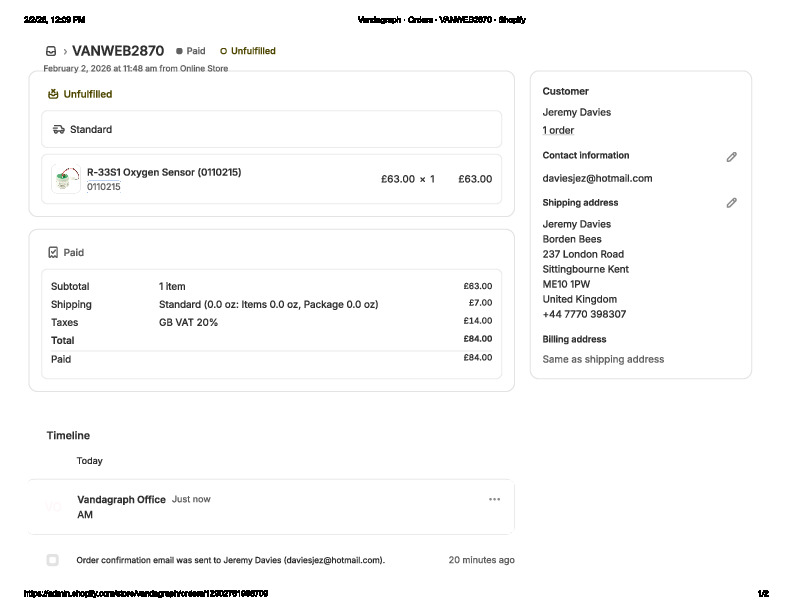Click the Paid receipt icon in payment card
This screenshot has width=792, height=612.
(53, 253)
